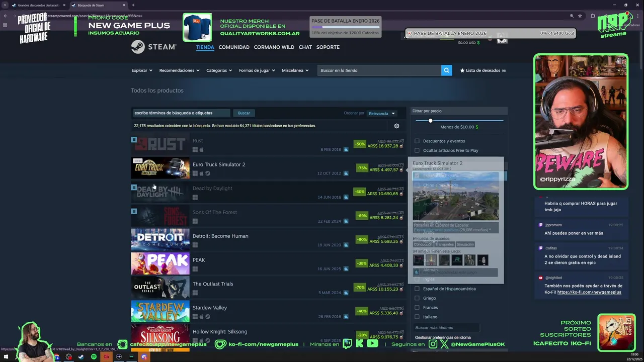
Task: Open the Stardew Valley thumbnail
Action: click(x=160, y=312)
